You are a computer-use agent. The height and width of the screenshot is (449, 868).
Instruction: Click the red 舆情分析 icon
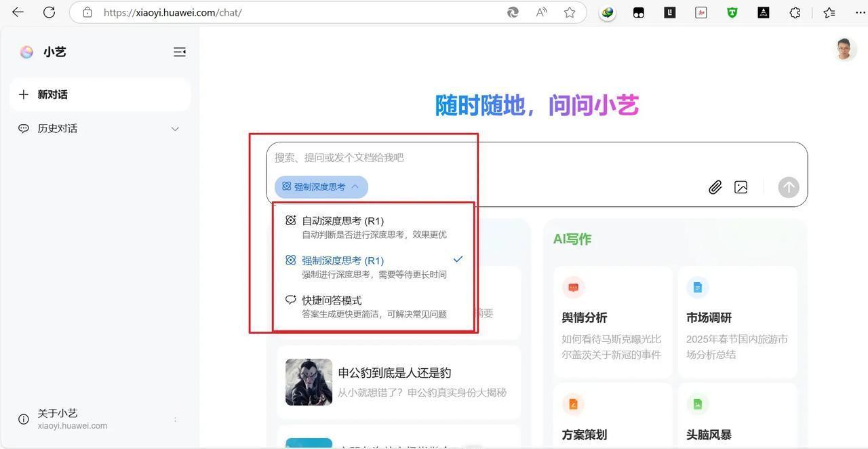pos(573,287)
